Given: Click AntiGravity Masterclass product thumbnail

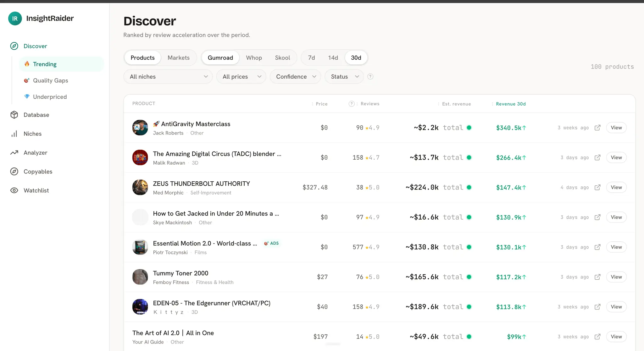Looking at the screenshot, I should click(140, 128).
